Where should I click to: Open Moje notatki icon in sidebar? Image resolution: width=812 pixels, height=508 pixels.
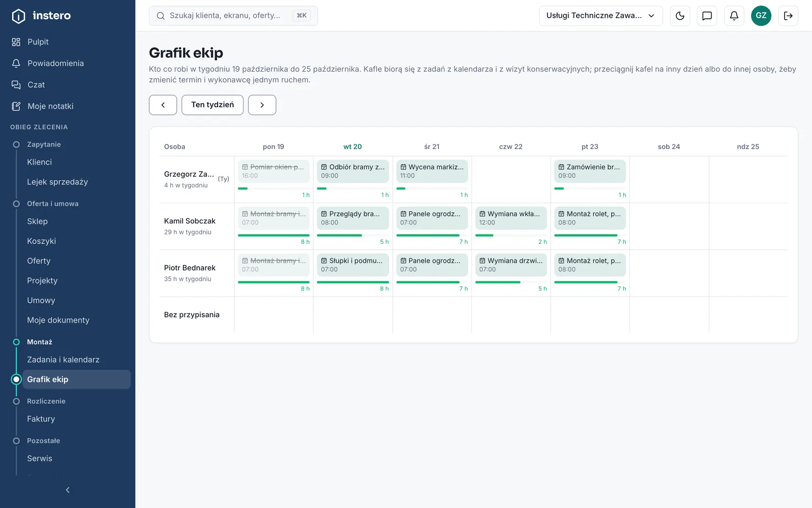click(16, 106)
